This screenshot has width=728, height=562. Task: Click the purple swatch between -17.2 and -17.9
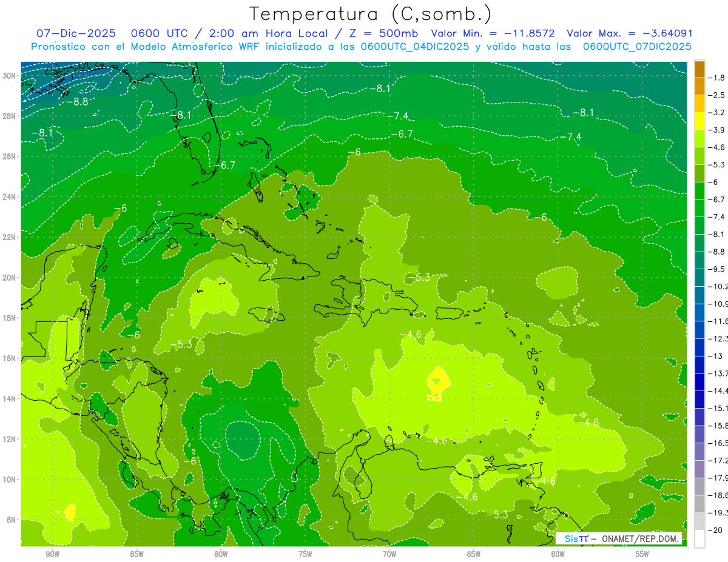click(x=699, y=469)
